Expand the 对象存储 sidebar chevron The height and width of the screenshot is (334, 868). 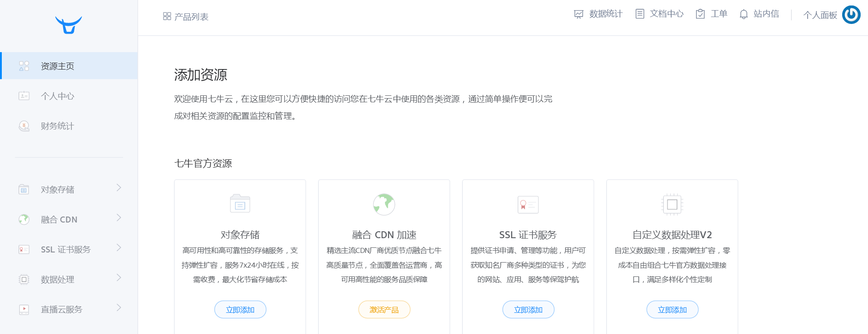[119, 188]
